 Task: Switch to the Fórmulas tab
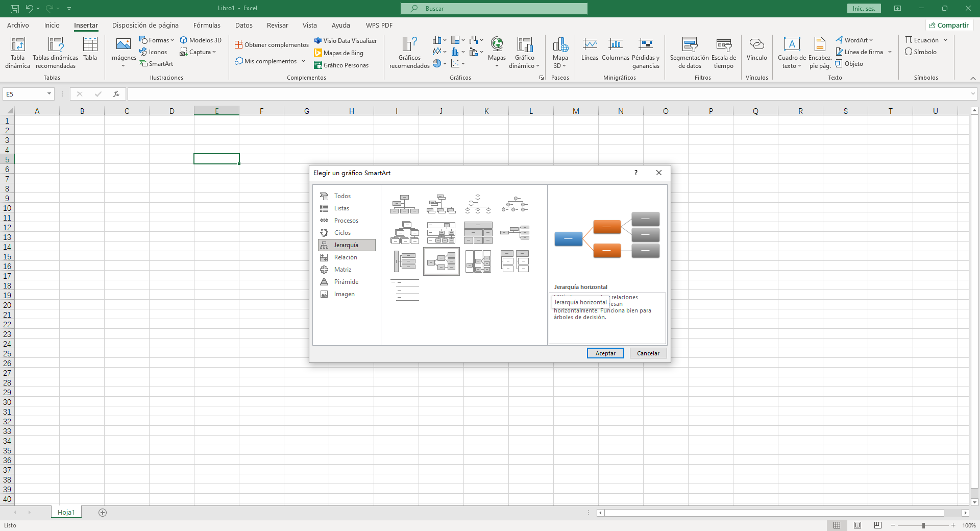207,26
